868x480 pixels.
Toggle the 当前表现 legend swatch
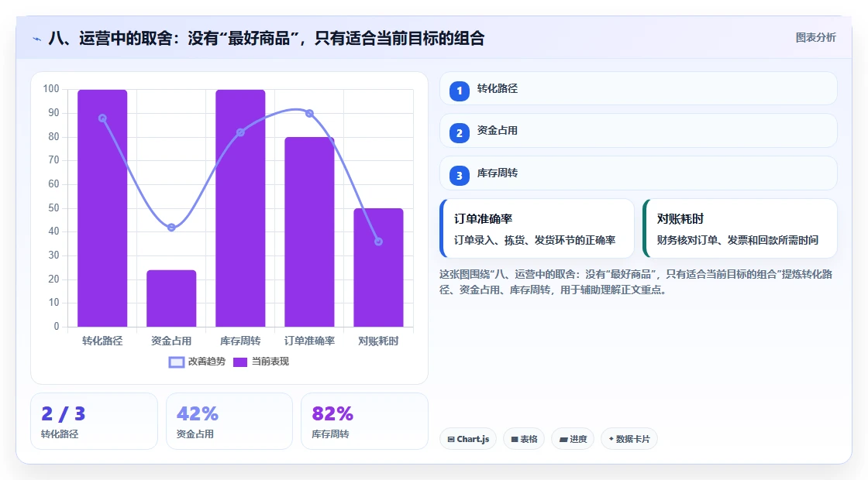click(x=239, y=362)
